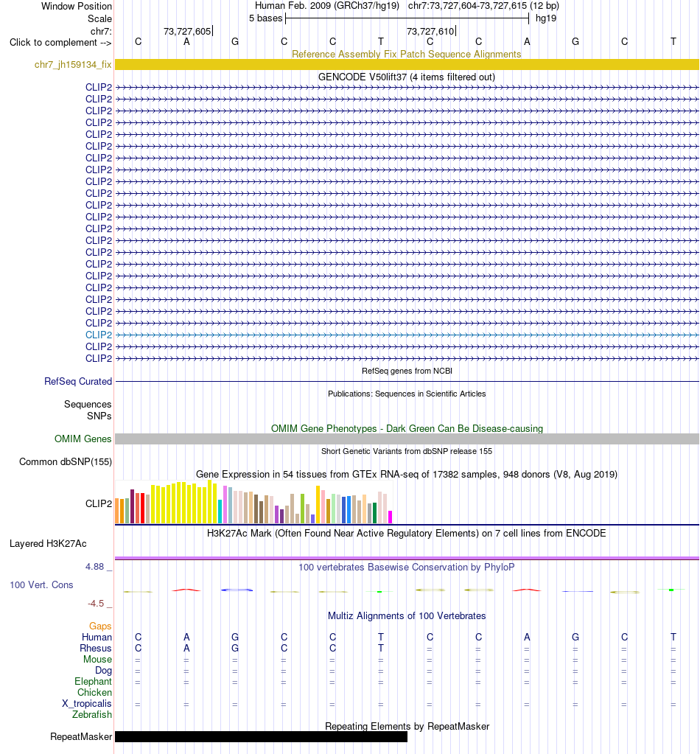
Task: Click the Zebrafish species row label
Action: [92, 714]
